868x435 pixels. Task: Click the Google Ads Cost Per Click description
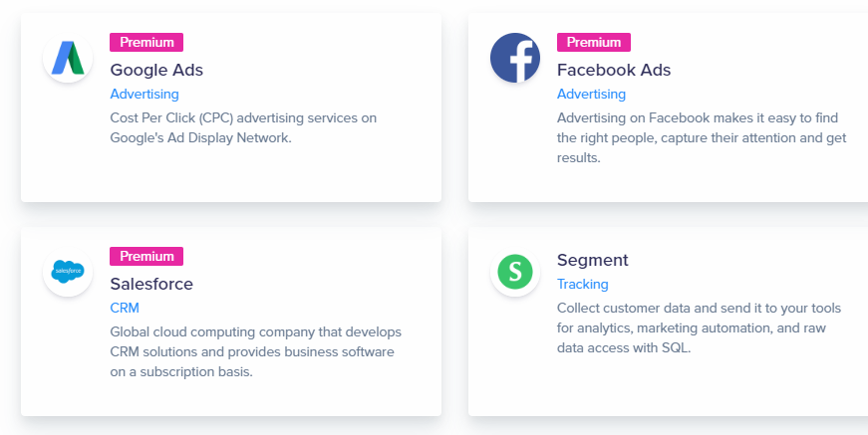243,127
